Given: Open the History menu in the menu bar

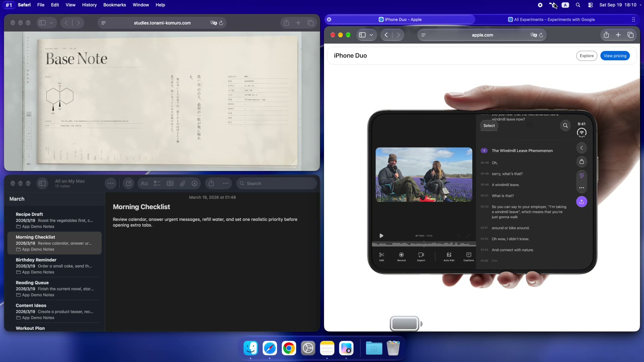Looking at the screenshot, I should pos(89,5).
